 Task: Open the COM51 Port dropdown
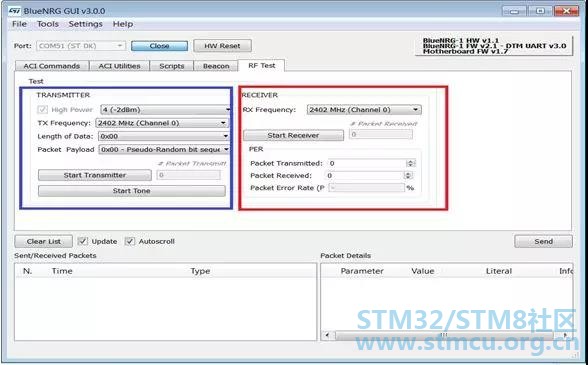[x=81, y=46]
